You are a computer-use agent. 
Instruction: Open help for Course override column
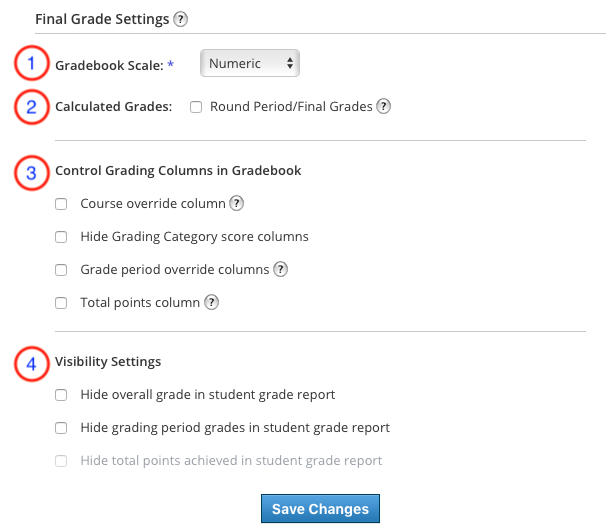coord(237,204)
